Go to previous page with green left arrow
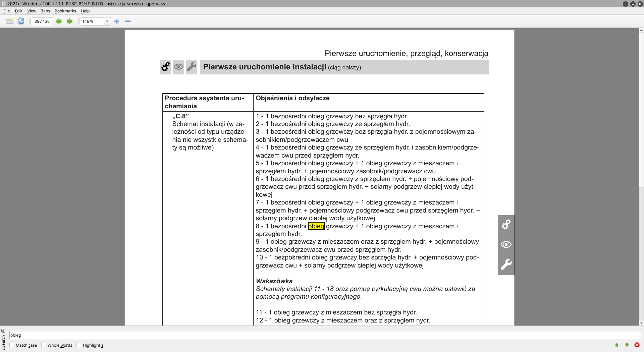644x352 pixels. [x=59, y=21]
